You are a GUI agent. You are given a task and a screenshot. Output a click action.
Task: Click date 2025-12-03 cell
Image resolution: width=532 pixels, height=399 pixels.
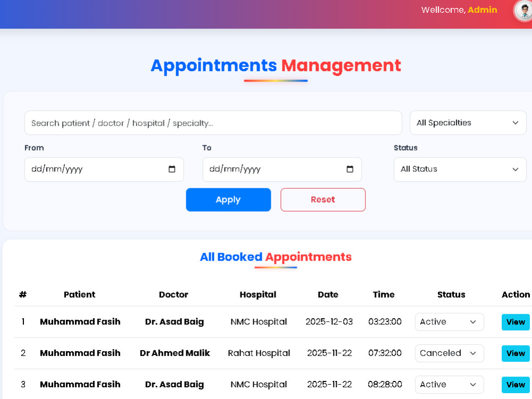click(x=329, y=322)
